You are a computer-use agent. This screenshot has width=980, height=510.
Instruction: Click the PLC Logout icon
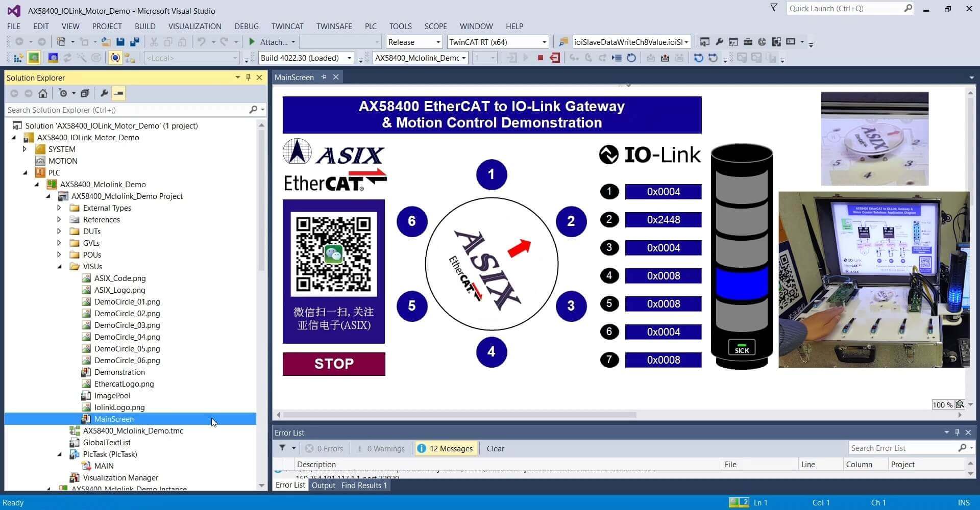555,58
